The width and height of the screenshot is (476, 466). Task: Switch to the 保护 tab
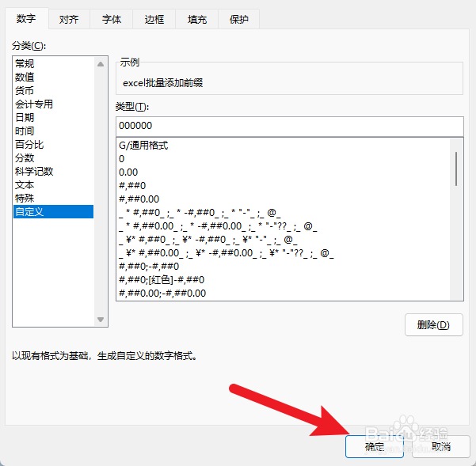coord(239,20)
